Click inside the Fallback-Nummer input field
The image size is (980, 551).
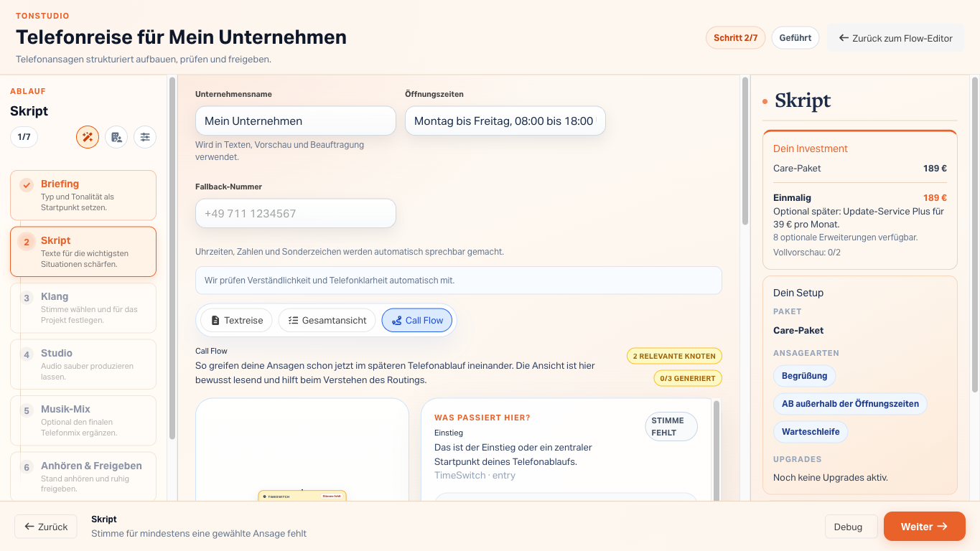[295, 213]
